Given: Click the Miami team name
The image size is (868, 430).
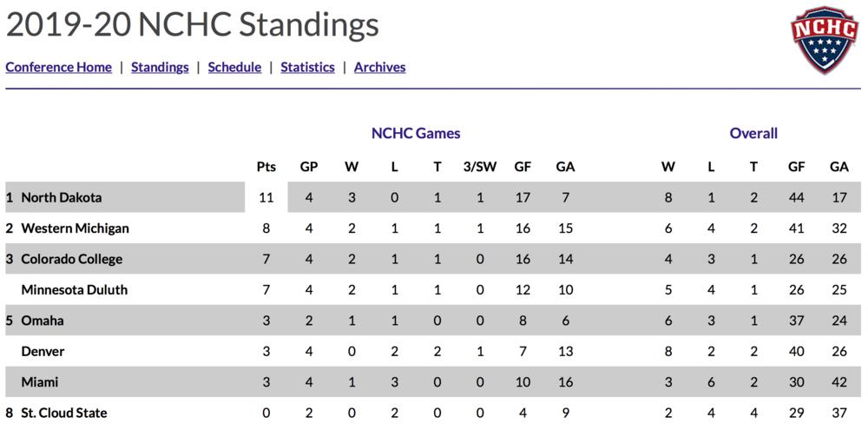Looking at the screenshot, I should [40, 382].
